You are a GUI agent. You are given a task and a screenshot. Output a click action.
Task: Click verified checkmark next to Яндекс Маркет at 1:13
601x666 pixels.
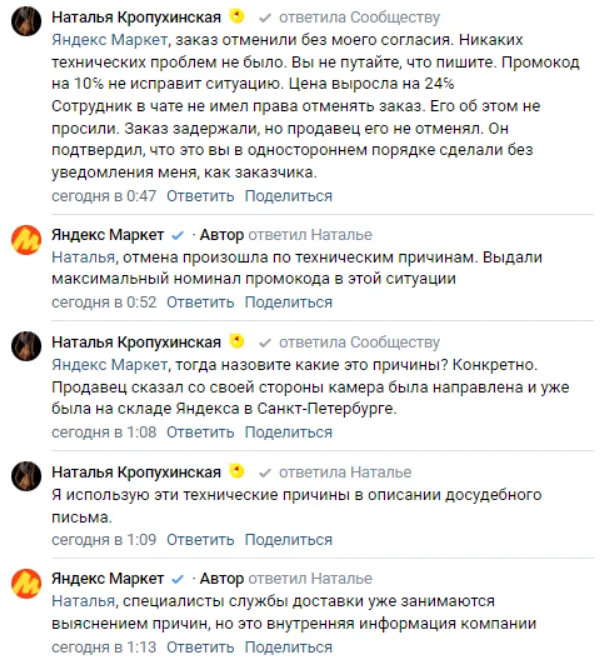tap(178, 579)
